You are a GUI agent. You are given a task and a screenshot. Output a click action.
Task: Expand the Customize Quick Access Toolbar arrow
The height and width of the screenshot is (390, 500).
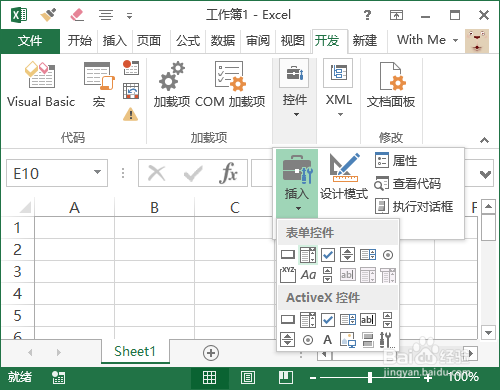tap(129, 16)
